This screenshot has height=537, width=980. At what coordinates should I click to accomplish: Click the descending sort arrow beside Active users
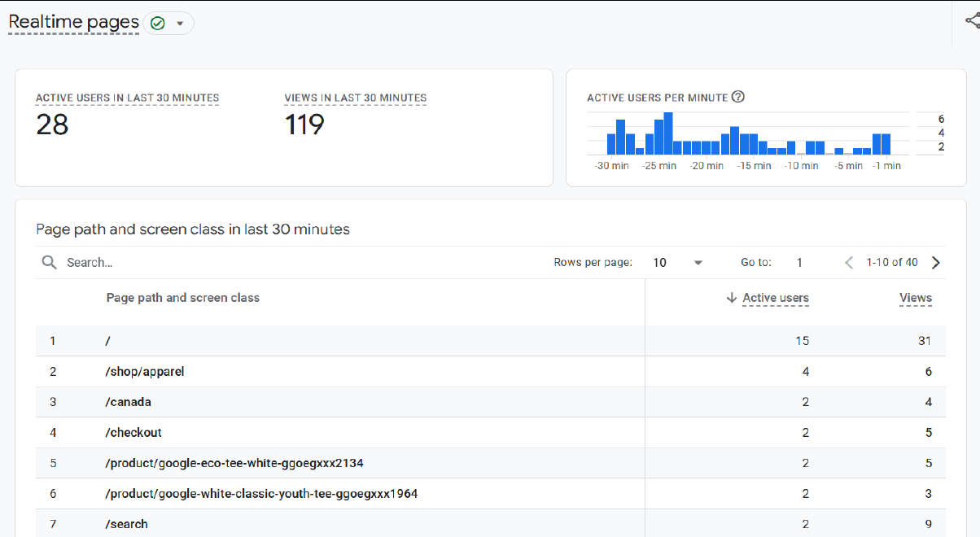tap(732, 298)
